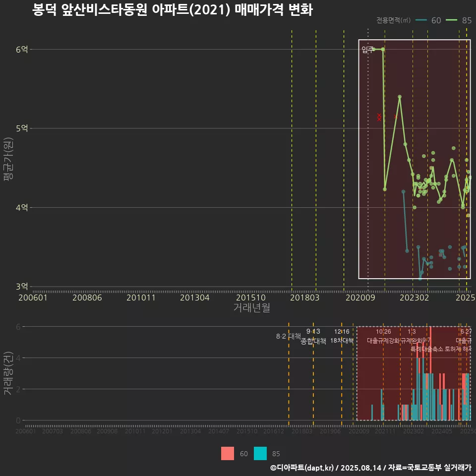Click 200806 on the price chart x-axis

[87, 297]
